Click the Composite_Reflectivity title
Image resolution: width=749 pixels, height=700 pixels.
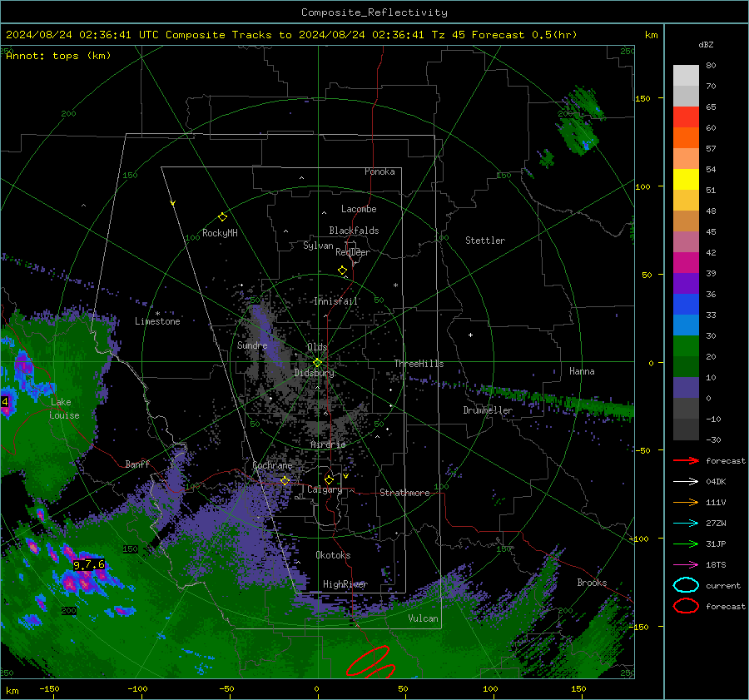[x=374, y=12]
